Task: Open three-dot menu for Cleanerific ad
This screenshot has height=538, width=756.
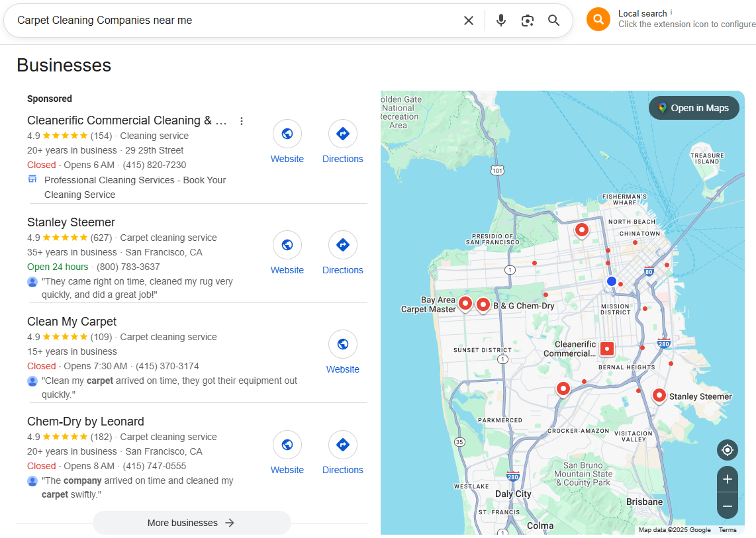Action: [242, 121]
